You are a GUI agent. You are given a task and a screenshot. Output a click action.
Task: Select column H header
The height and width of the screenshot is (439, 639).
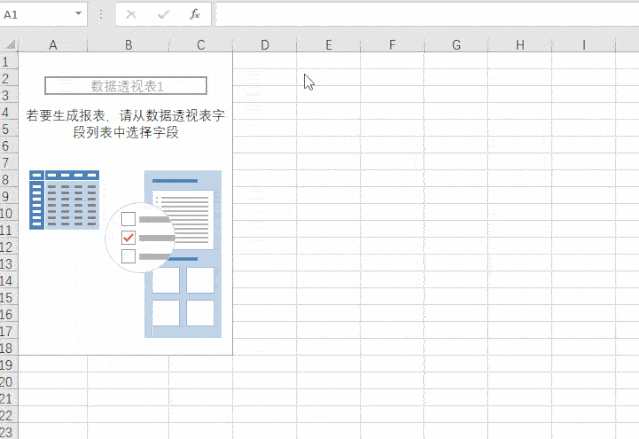click(520, 45)
